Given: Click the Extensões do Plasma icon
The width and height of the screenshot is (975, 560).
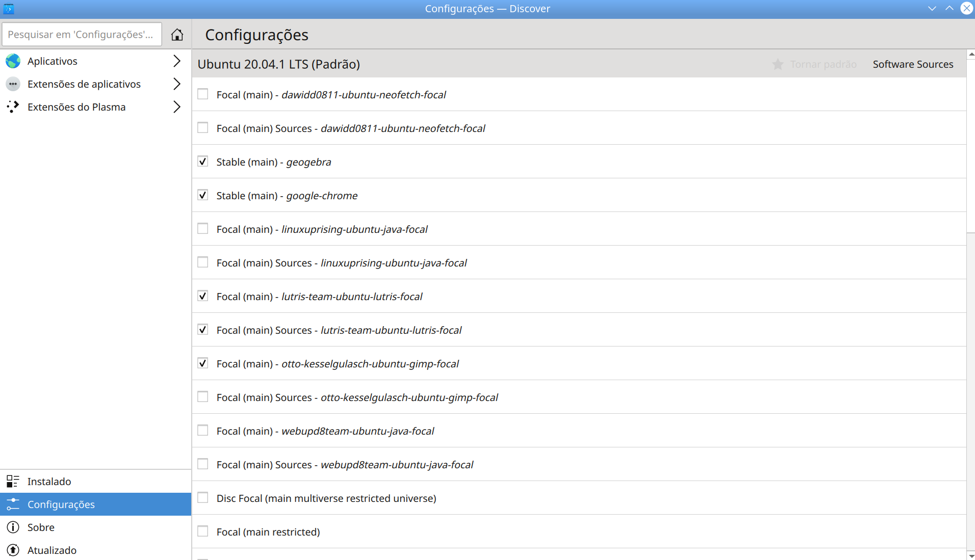Looking at the screenshot, I should tap(13, 107).
